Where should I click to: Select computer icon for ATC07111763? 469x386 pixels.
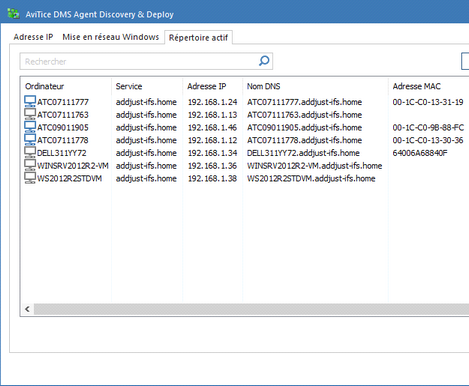click(x=30, y=114)
